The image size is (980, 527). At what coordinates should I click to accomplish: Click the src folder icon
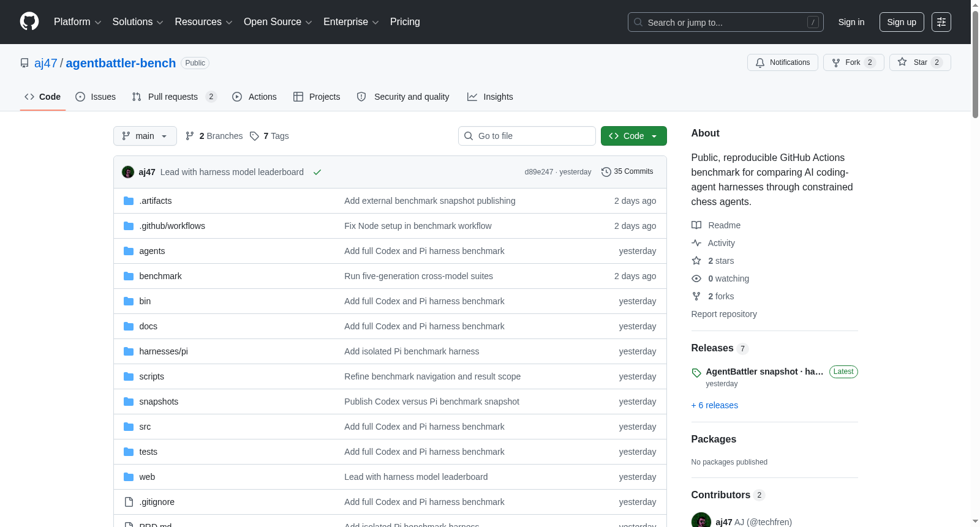pos(129,427)
